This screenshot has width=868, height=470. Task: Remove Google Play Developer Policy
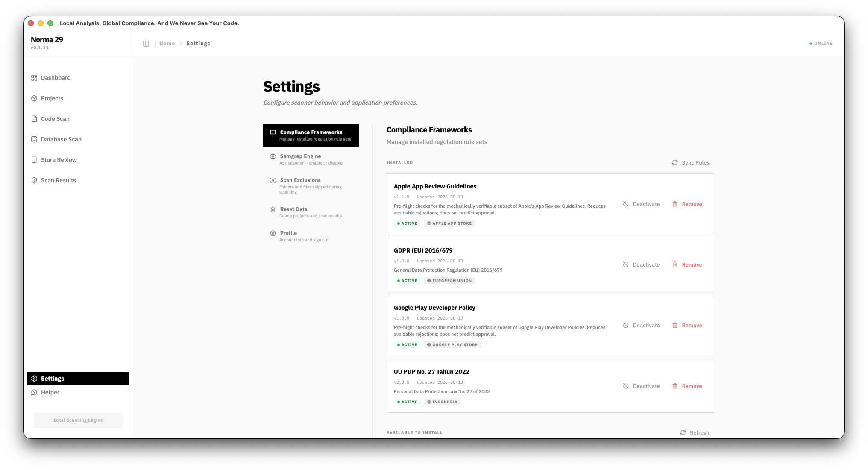tap(687, 326)
